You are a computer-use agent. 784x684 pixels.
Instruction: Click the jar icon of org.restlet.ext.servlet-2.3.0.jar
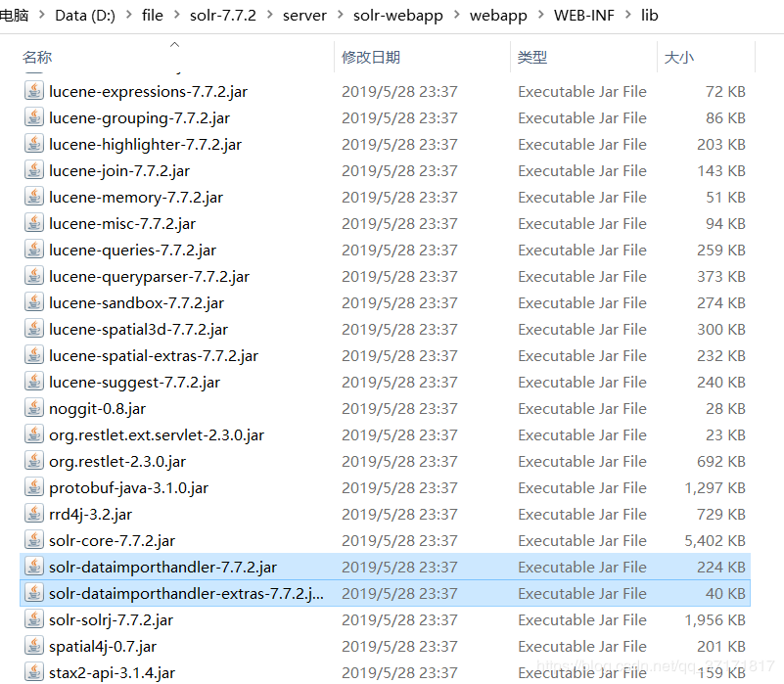click(34, 435)
